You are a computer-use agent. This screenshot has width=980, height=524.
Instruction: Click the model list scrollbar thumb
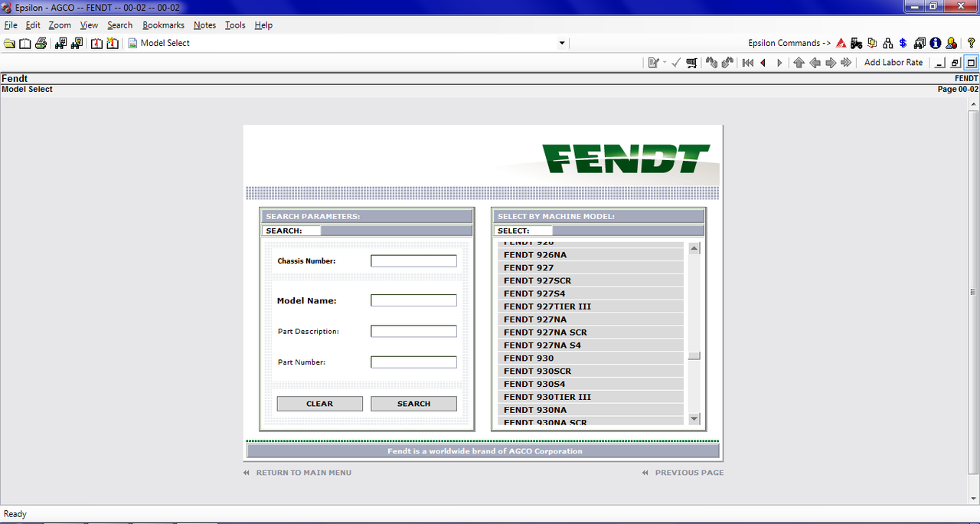[694, 355]
